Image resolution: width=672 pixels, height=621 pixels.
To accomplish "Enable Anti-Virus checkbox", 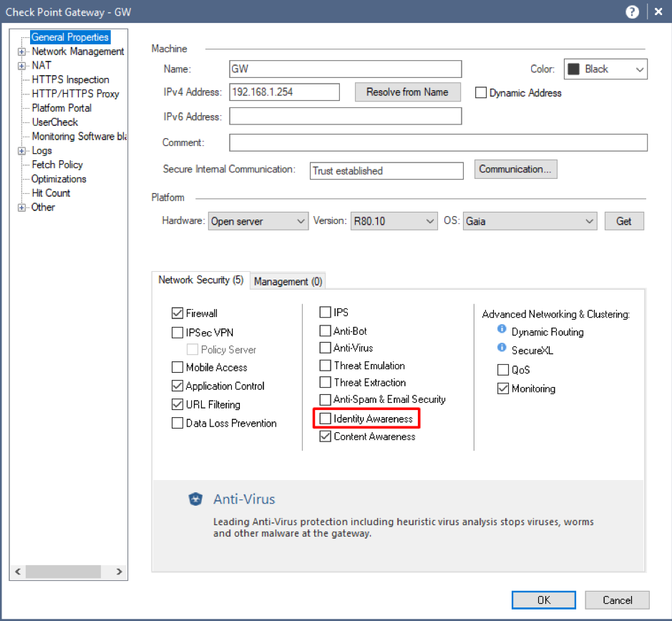I will (326, 348).
